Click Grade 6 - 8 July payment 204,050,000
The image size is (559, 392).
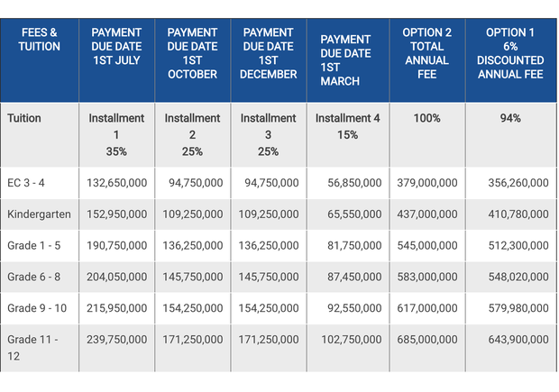tap(115, 277)
